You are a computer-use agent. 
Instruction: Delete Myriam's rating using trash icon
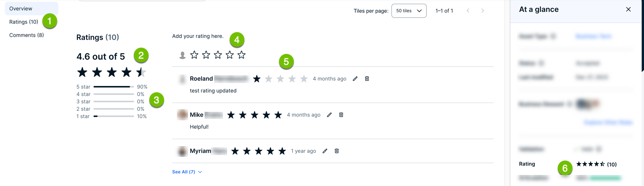[x=337, y=151]
